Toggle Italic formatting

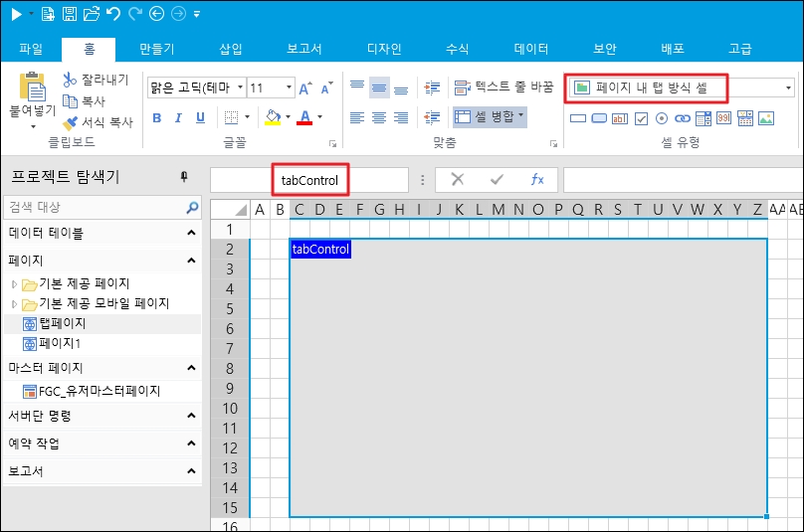point(178,117)
